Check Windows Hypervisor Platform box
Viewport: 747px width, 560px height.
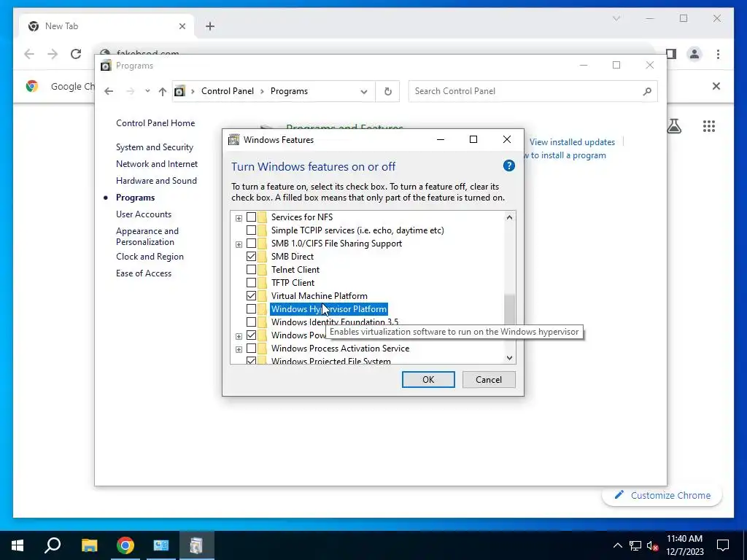point(251,309)
